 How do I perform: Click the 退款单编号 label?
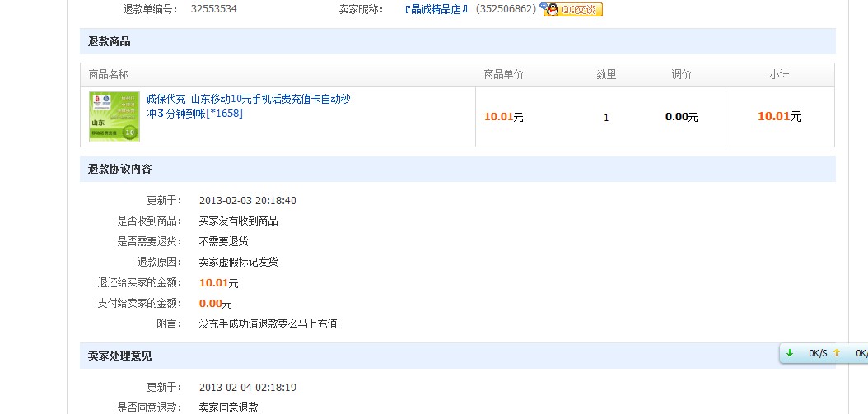click(150, 9)
